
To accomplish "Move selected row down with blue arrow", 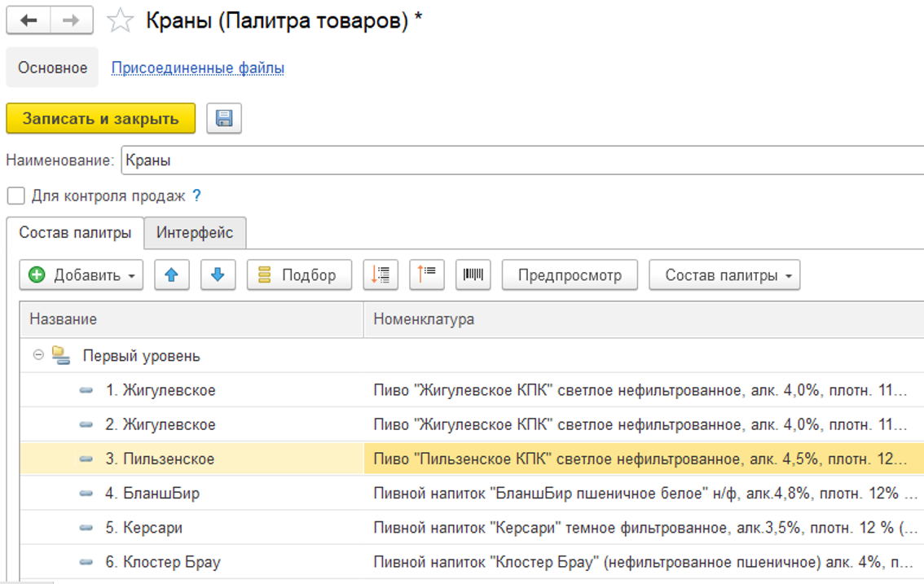I will [217, 275].
